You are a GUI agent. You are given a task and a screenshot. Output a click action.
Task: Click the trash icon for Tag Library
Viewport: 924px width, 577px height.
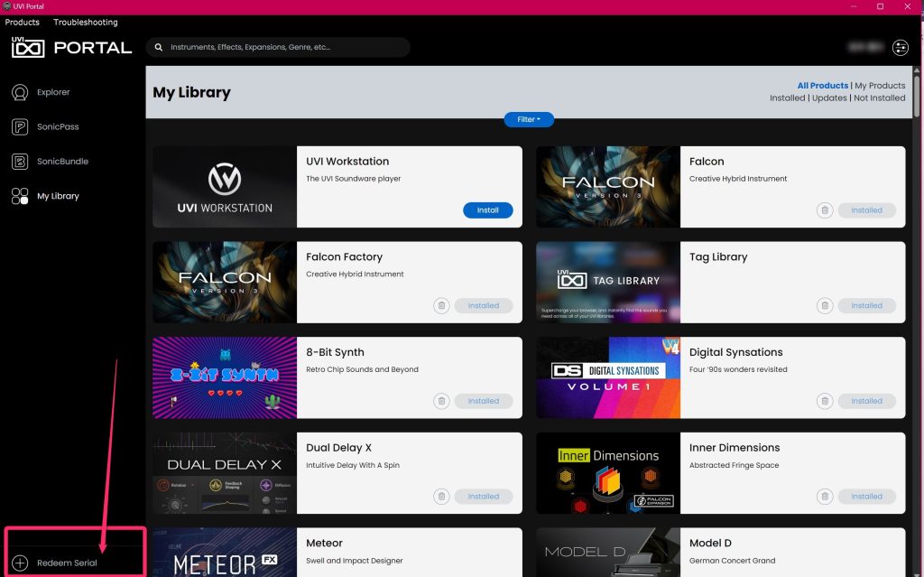[824, 305]
